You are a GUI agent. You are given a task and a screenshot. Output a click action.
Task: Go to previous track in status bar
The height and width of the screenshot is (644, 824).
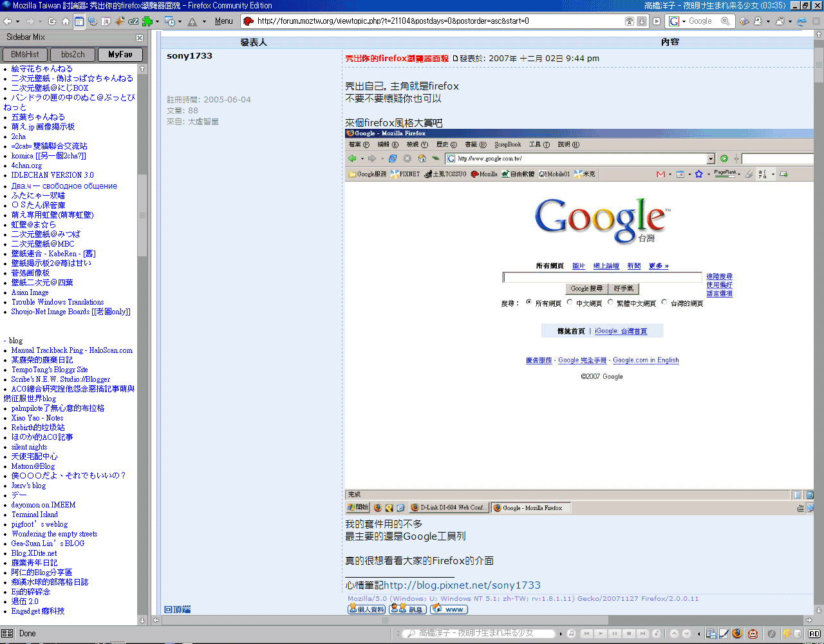[587, 634]
